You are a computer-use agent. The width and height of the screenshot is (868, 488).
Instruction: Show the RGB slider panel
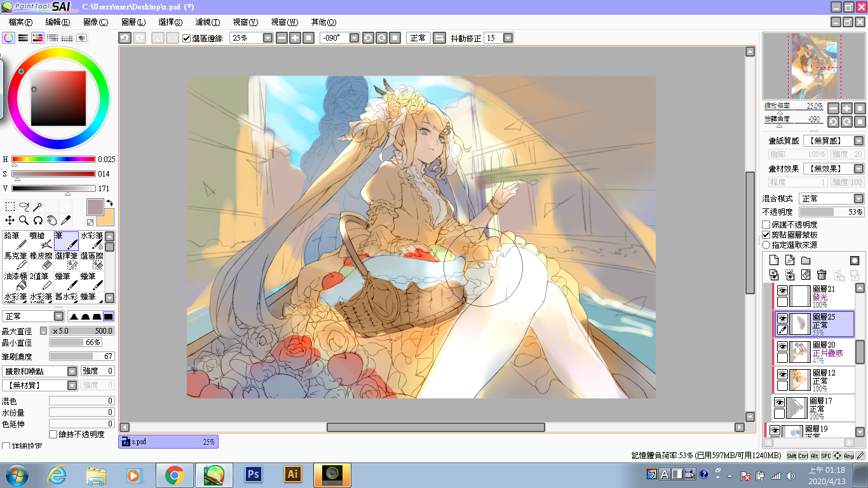(x=23, y=38)
